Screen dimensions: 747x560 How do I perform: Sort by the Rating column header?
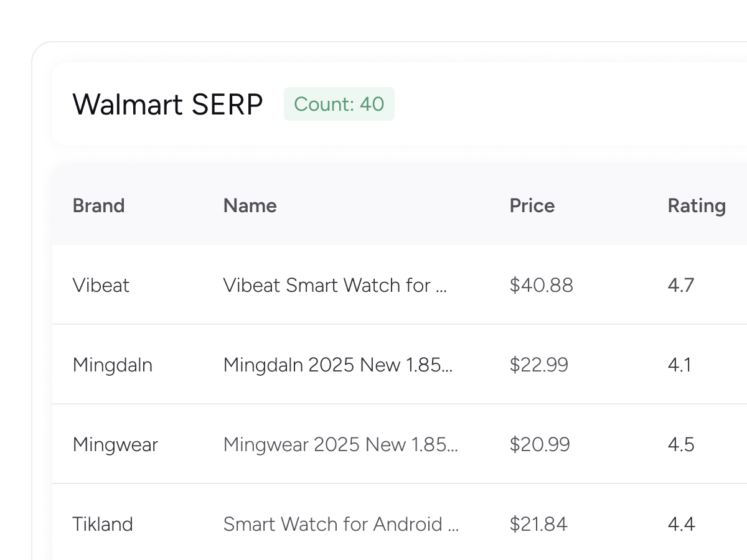696,206
